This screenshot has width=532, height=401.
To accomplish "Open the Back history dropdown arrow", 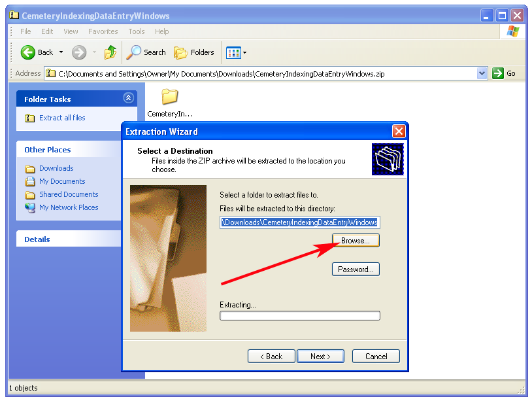I will click(x=61, y=52).
